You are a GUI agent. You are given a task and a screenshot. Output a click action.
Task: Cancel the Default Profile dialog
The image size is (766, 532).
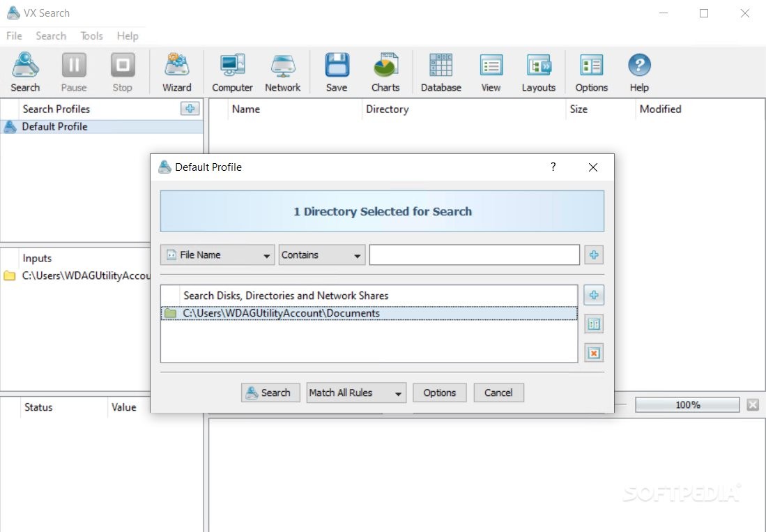pyautogui.click(x=499, y=393)
